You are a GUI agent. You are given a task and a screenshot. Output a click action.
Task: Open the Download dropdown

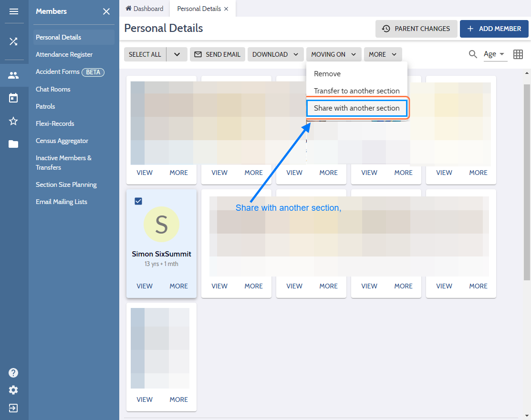pos(275,54)
